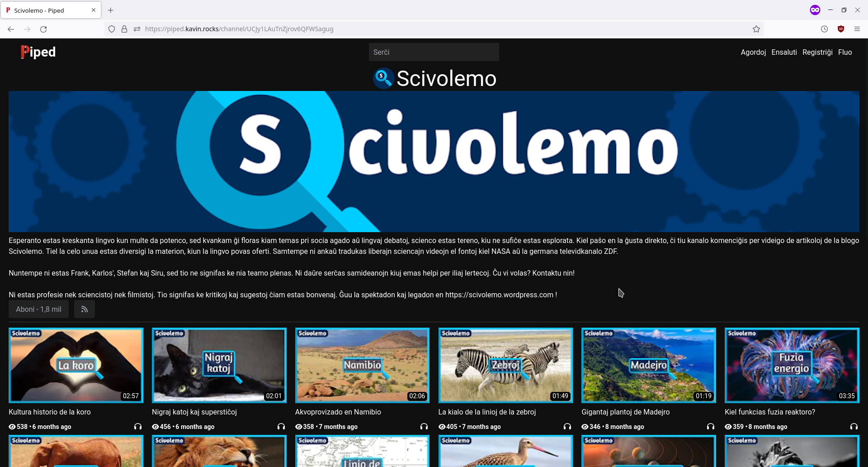
Task: Open video title Akvoprovizado en Namibio
Action: click(338, 412)
